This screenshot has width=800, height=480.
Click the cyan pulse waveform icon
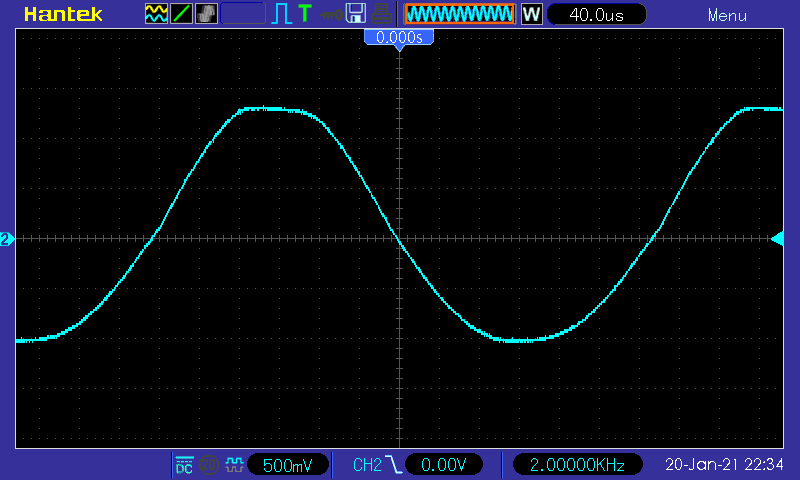point(281,14)
